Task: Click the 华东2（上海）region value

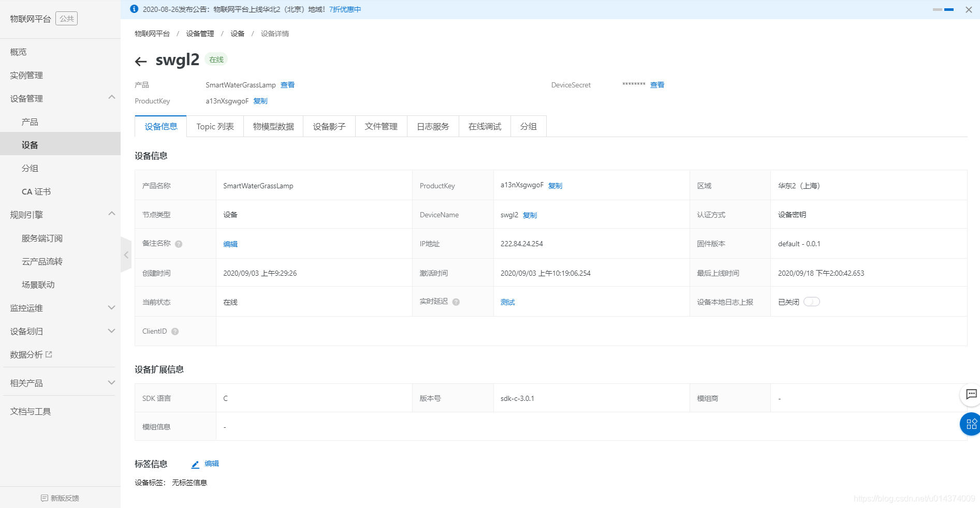Action: coord(799,186)
